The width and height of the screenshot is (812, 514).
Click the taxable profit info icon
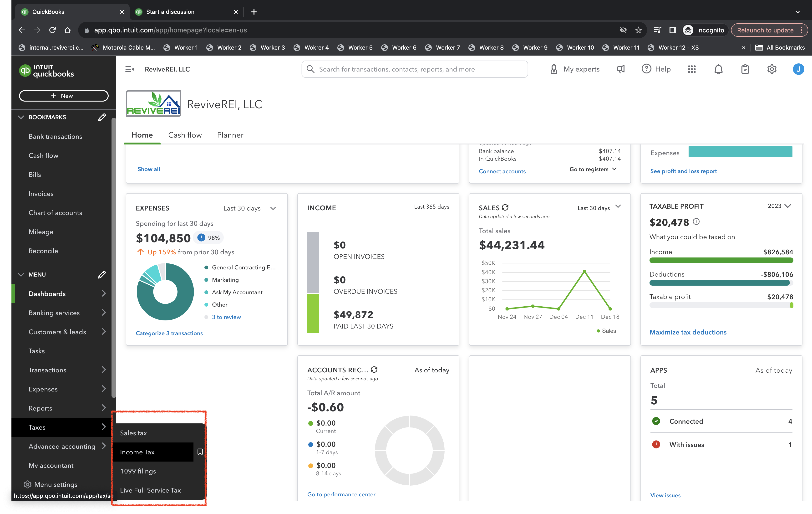point(696,222)
